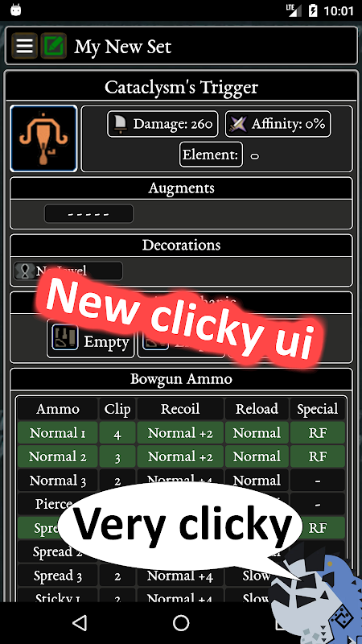
Task: Tap the green edit set name icon
Action: 54,46
